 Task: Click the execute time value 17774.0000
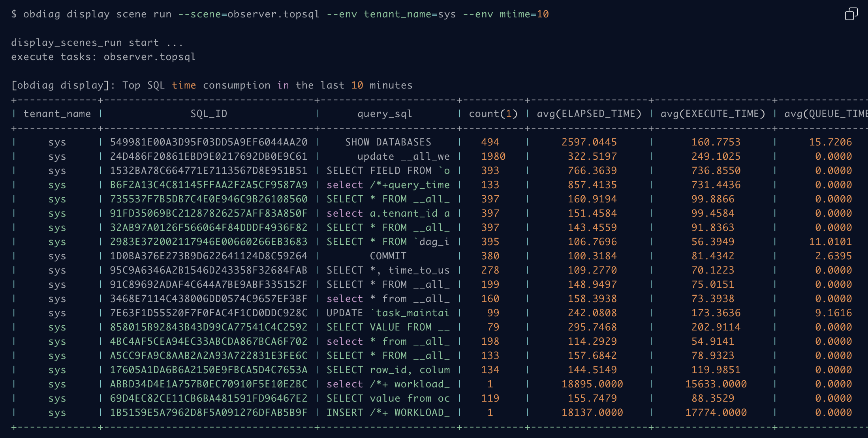tap(716, 413)
